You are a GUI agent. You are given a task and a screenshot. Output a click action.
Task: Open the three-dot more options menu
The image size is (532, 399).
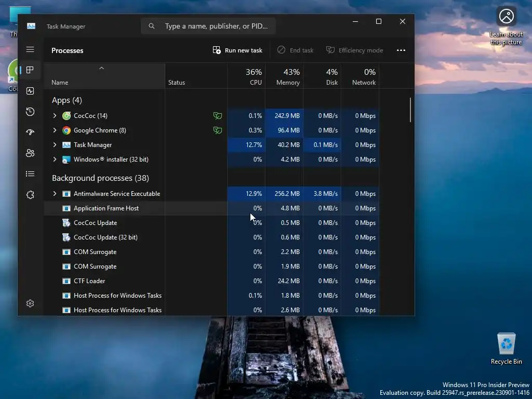pyautogui.click(x=401, y=50)
